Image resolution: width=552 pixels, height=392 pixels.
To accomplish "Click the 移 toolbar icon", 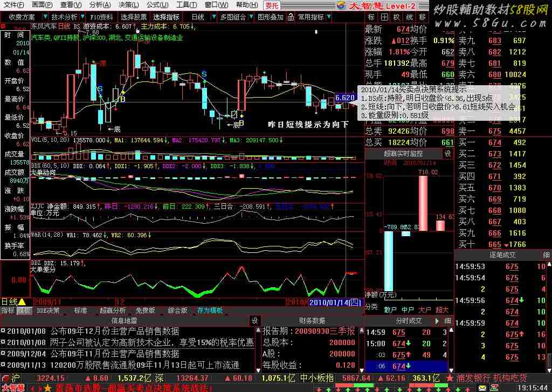I will [422, 17].
